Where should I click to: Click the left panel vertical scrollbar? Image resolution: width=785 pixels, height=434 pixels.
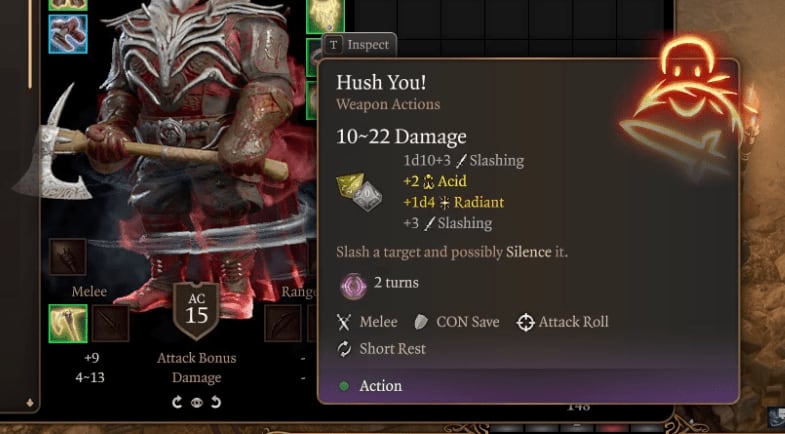30,45
